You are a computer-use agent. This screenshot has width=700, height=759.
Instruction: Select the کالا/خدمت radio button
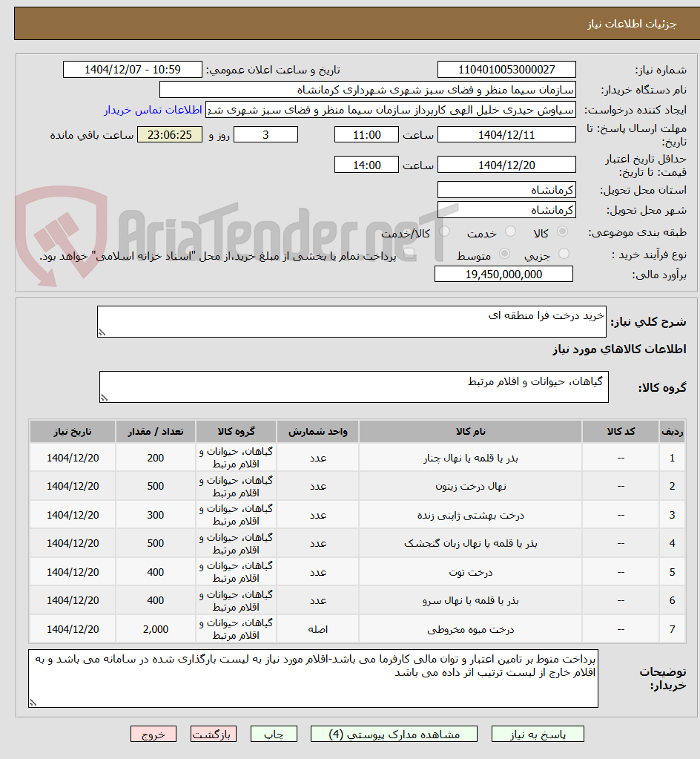click(x=444, y=232)
